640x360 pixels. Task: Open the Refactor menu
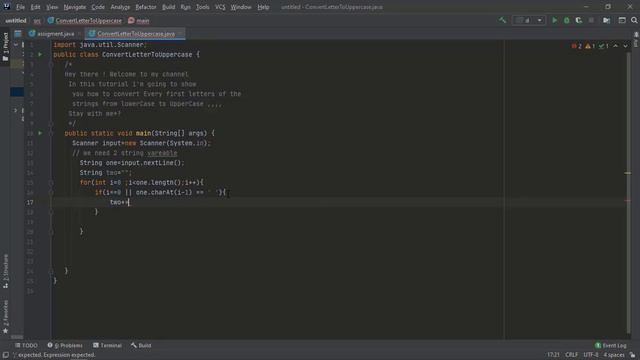coord(146,7)
